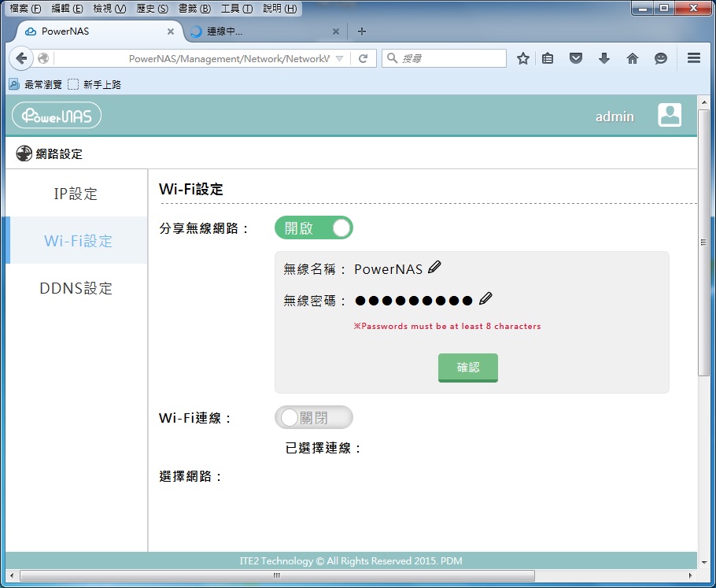The image size is (716, 588).
Task: Maximize the browser window
Action: point(664,8)
